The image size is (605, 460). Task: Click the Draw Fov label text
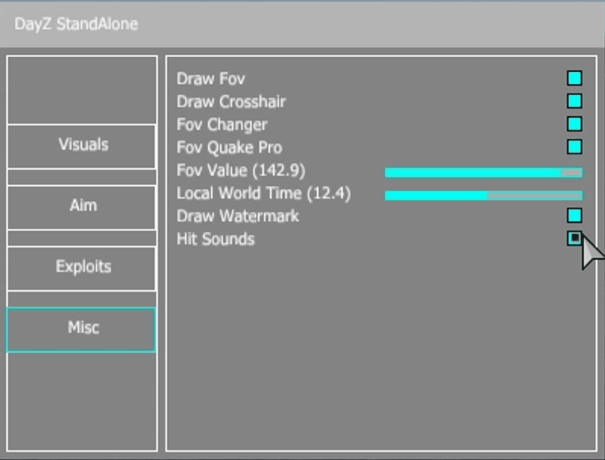[x=211, y=79]
